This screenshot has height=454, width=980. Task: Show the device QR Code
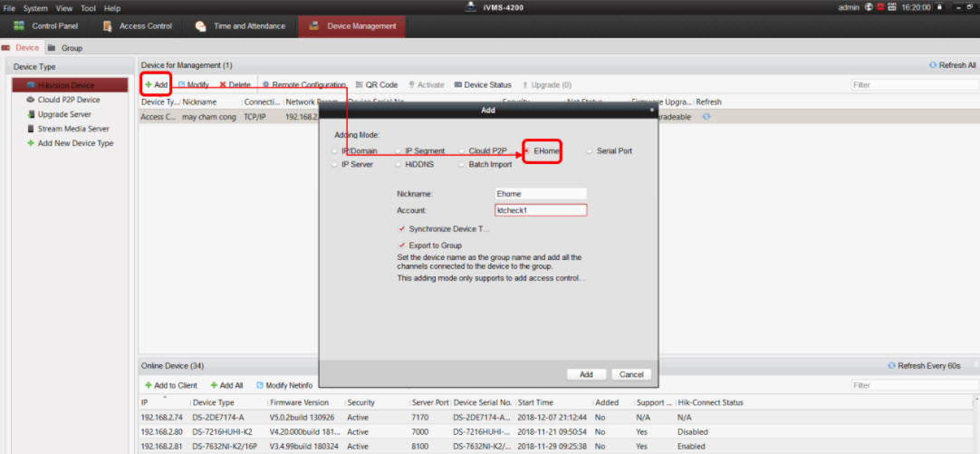(377, 84)
